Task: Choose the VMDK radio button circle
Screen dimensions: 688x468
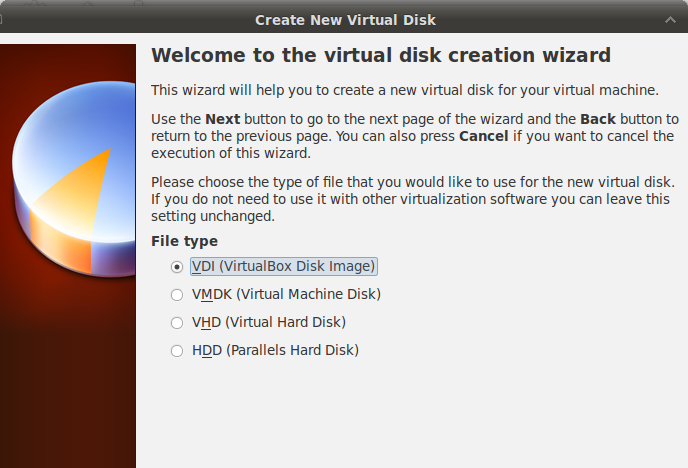Action: [x=177, y=295]
